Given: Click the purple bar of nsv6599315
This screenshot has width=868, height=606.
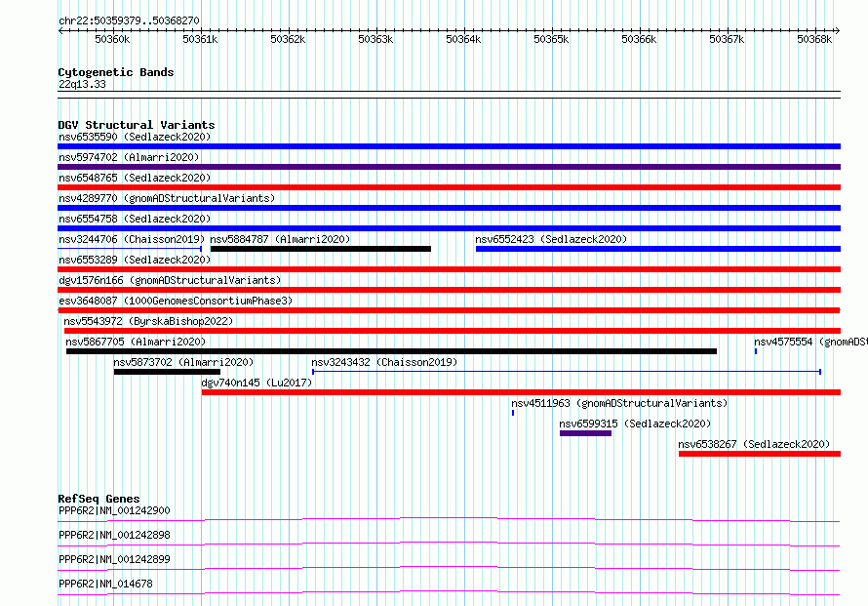Looking at the screenshot, I should tap(586, 433).
